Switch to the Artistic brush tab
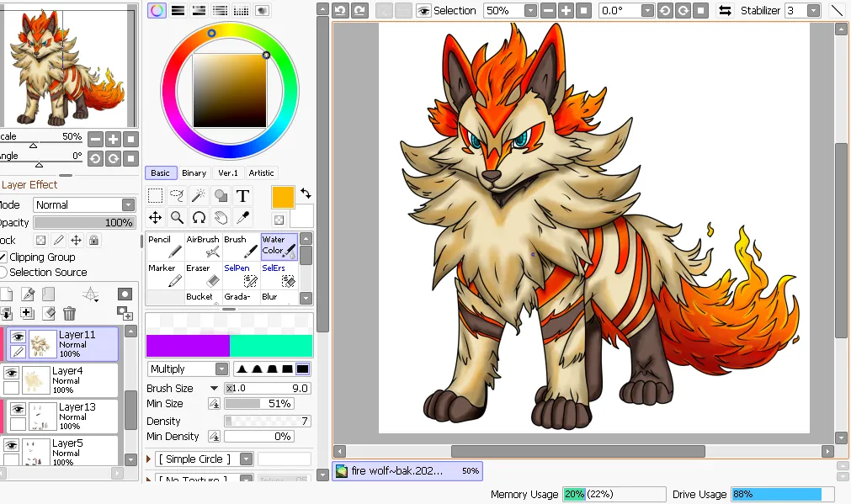Viewport: 851px width, 504px height. click(x=261, y=173)
